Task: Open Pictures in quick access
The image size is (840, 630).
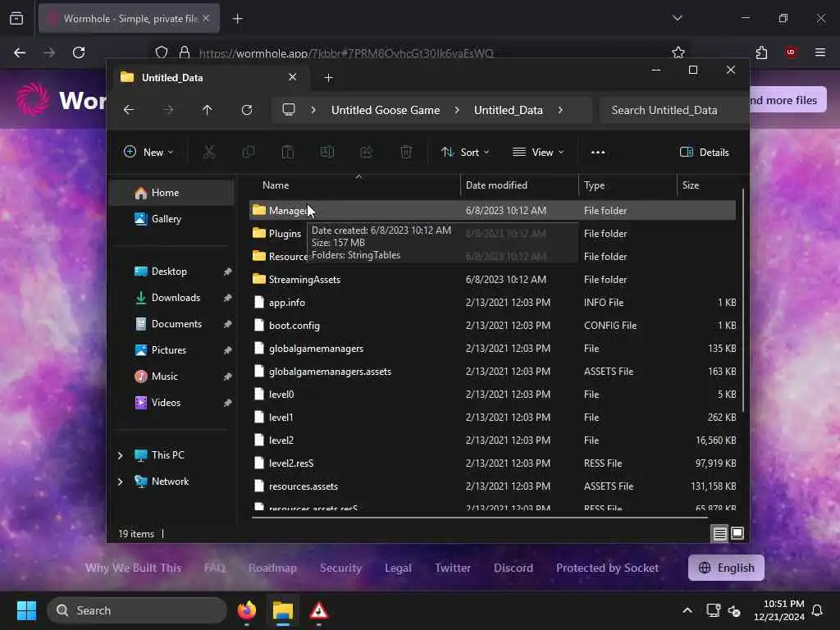Action: [172, 349]
